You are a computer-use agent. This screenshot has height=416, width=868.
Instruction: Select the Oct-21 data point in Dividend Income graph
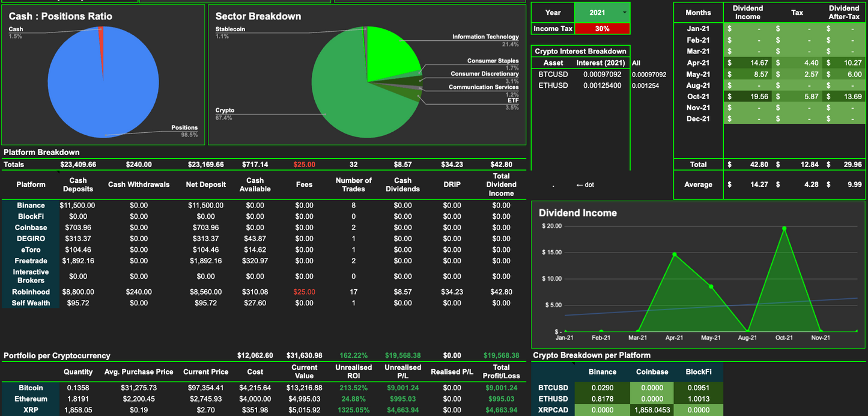point(783,228)
